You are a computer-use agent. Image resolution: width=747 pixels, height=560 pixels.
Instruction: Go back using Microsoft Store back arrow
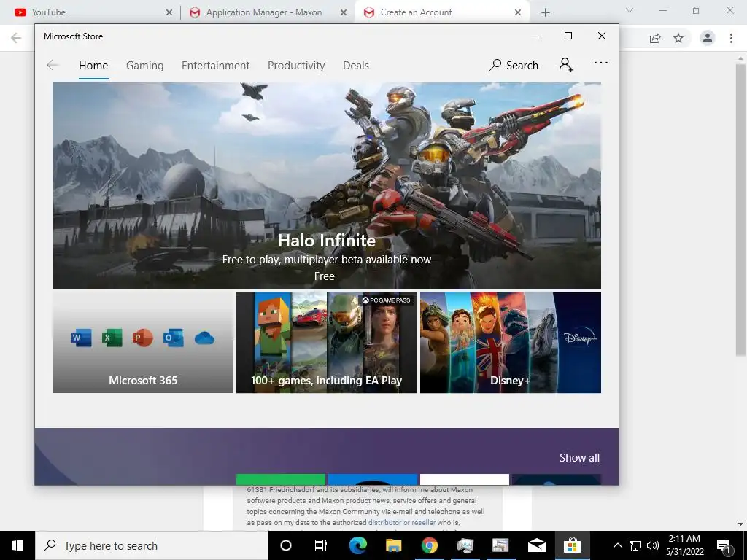(x=53, y=65)
